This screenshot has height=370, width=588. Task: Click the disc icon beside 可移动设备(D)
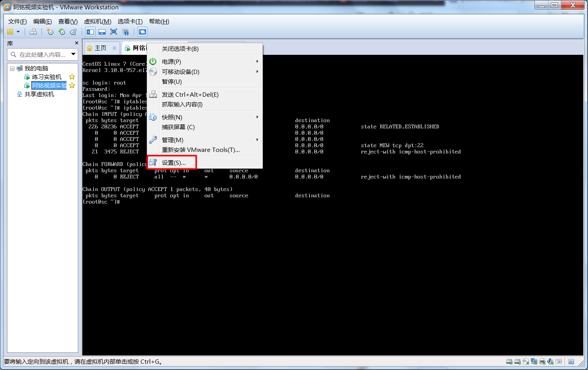[153, 72]
